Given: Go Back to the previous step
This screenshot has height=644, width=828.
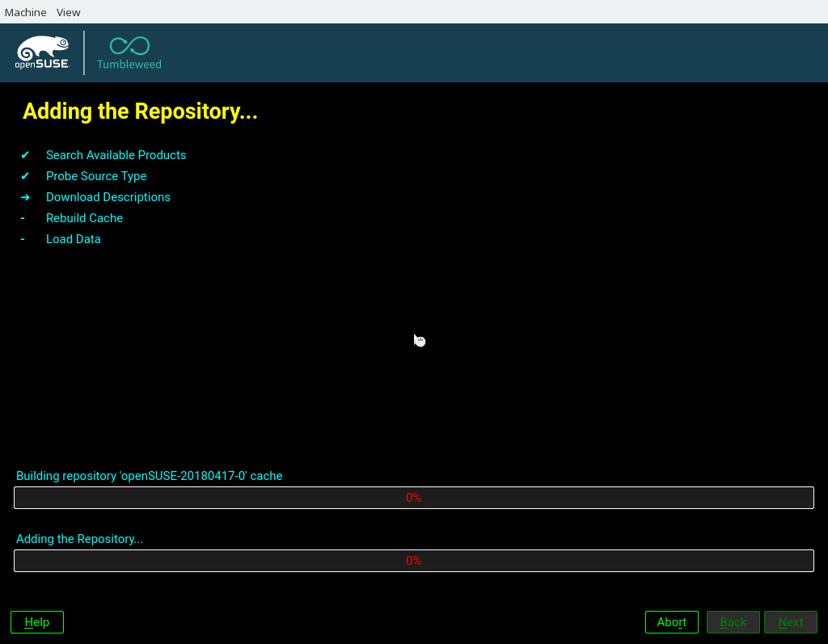Looking at the screenshot, I should [733, 622].
